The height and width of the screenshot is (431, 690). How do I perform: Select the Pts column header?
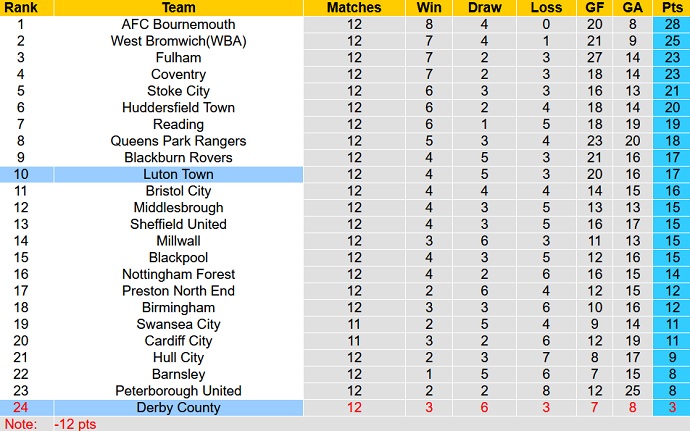click(669, 7)
